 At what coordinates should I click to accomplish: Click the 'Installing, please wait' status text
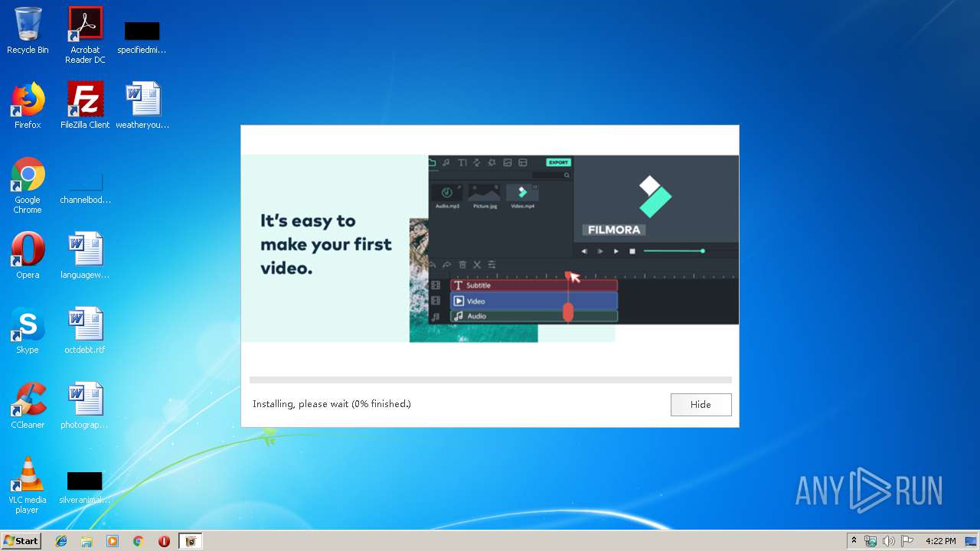tap(332, 404)
